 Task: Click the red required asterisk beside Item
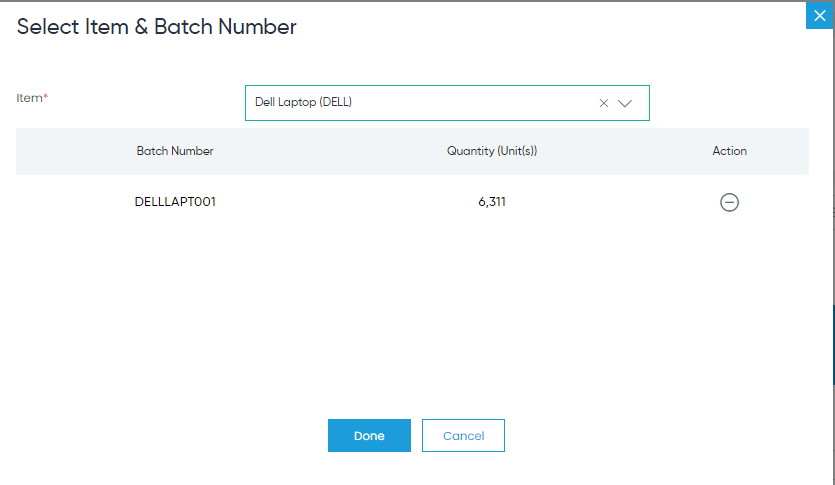click(x=46, y=96)
